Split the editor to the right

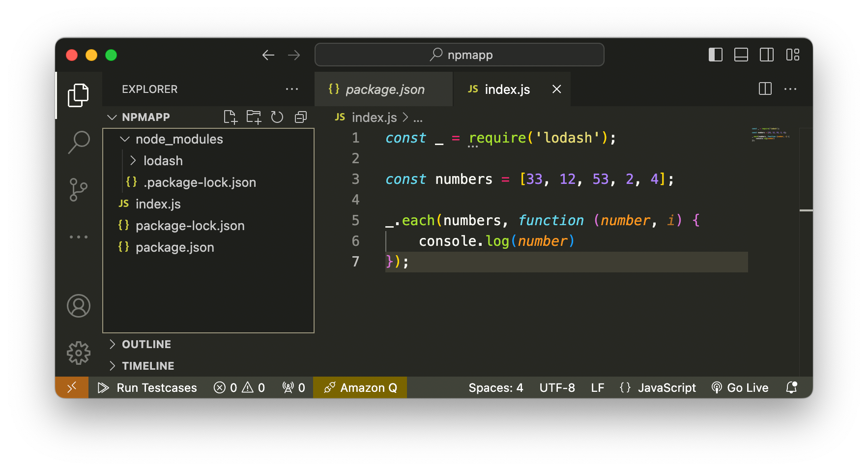(765, 89)
